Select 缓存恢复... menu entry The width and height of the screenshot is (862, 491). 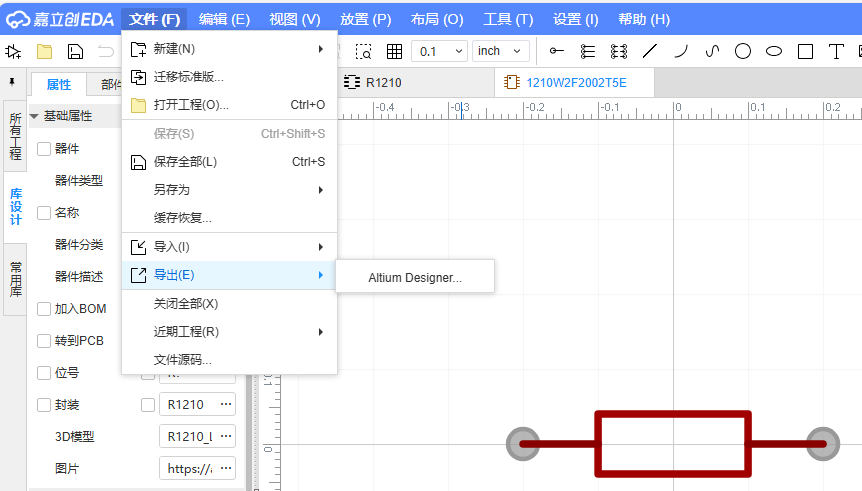[229, 218]
